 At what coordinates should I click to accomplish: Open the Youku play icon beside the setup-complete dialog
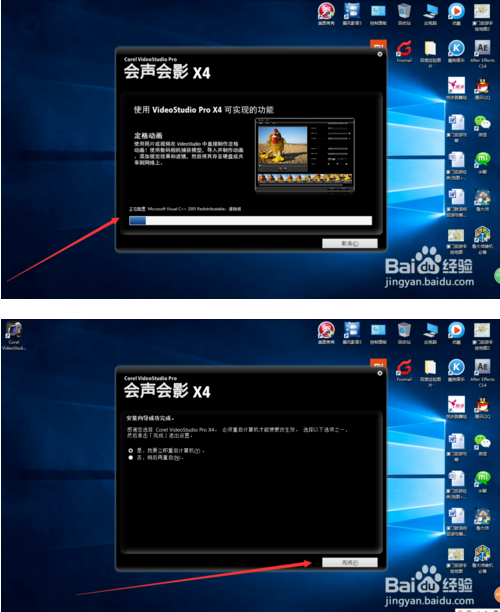click(x=456, y=334)
